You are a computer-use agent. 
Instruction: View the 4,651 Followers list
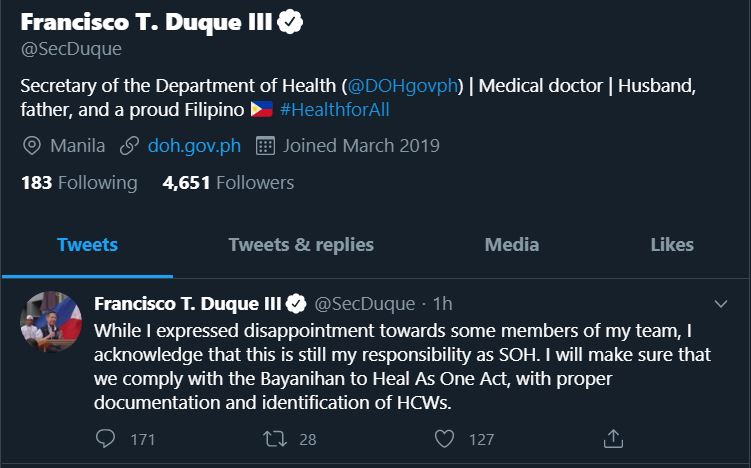click(x=228, y=183)
